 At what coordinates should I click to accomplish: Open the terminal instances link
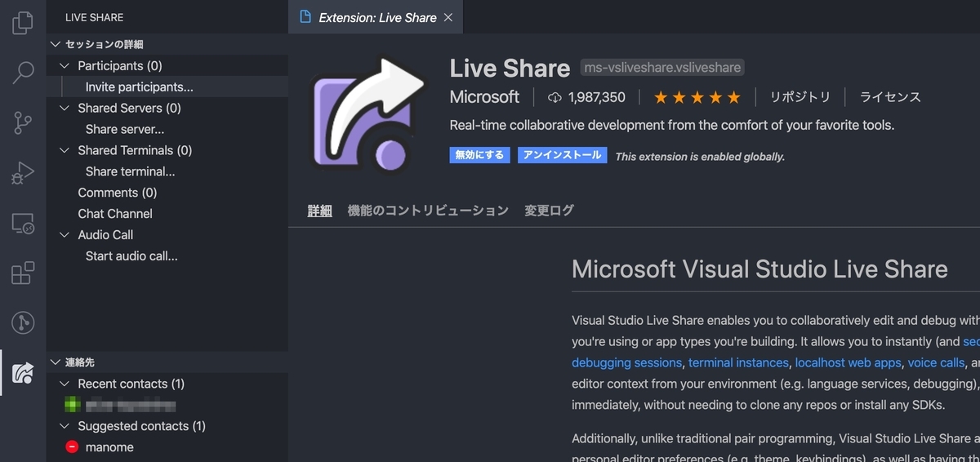(738, 362)
